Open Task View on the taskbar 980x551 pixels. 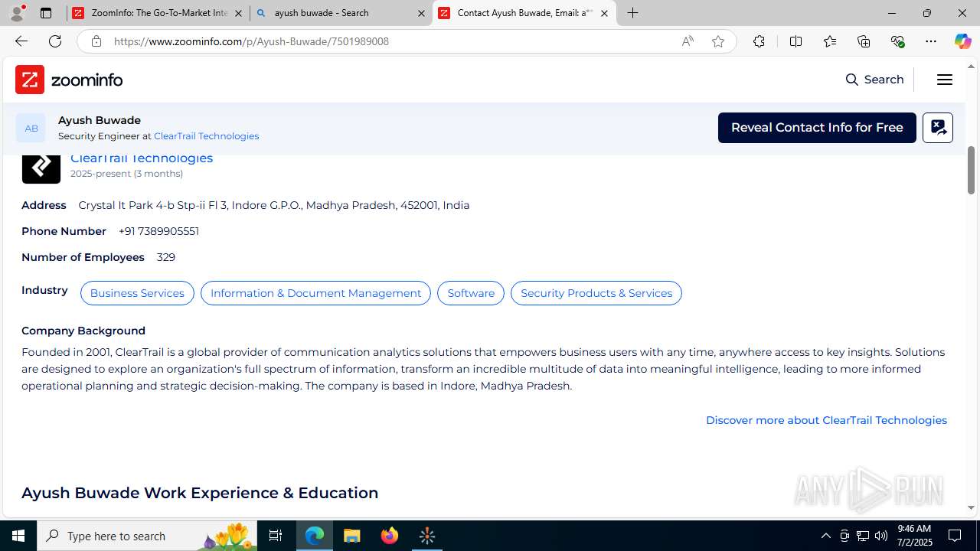tap(276, 536)
